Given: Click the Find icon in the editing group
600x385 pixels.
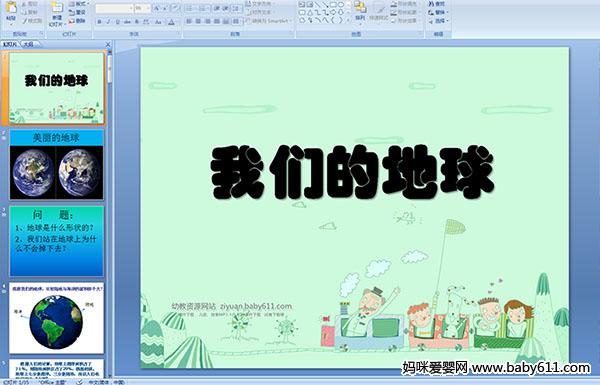Looking at the screenshot, I should click(437, 4).
